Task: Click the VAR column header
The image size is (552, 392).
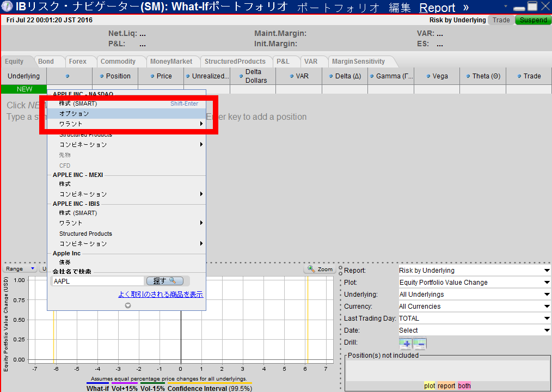Action: tap(299, 76)
